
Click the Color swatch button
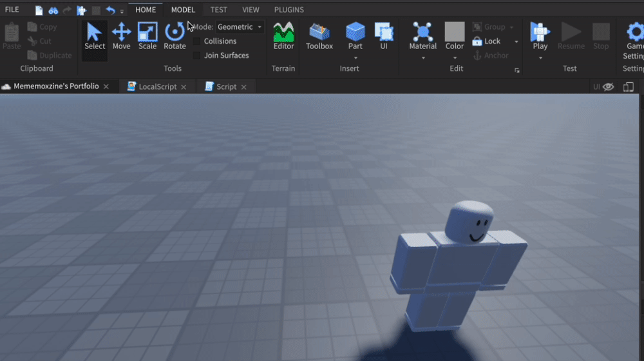coord(455,35)
